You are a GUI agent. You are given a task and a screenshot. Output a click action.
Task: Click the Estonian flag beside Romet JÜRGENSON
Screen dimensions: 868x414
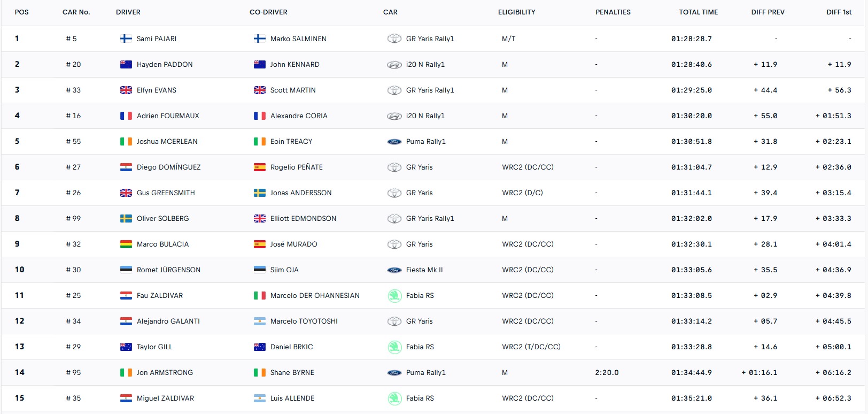(126, 270)
